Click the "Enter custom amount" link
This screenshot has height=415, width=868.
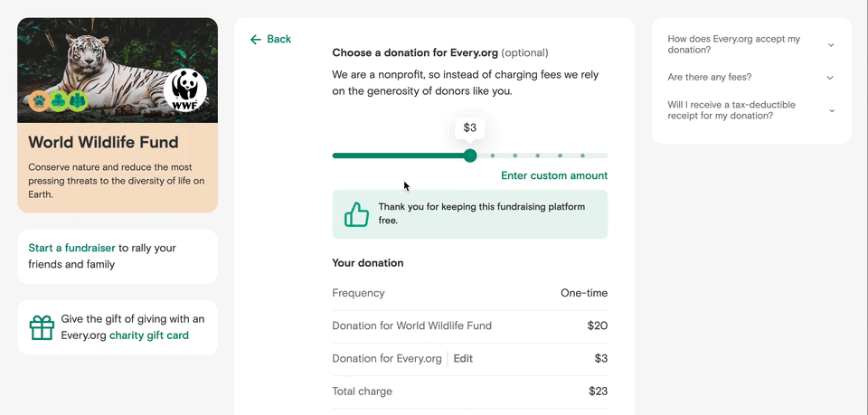pyautogui.click(x=554, y=175)
